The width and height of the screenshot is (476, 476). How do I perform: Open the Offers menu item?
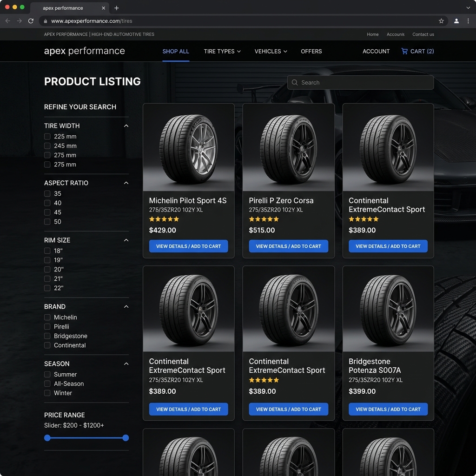[x=311, y=51]
